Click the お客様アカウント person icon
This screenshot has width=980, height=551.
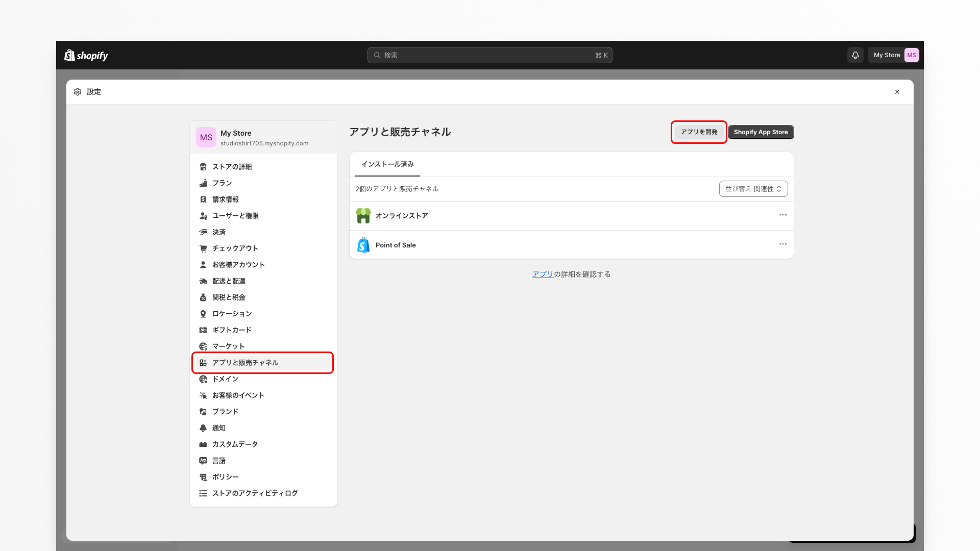click(203, 265)
